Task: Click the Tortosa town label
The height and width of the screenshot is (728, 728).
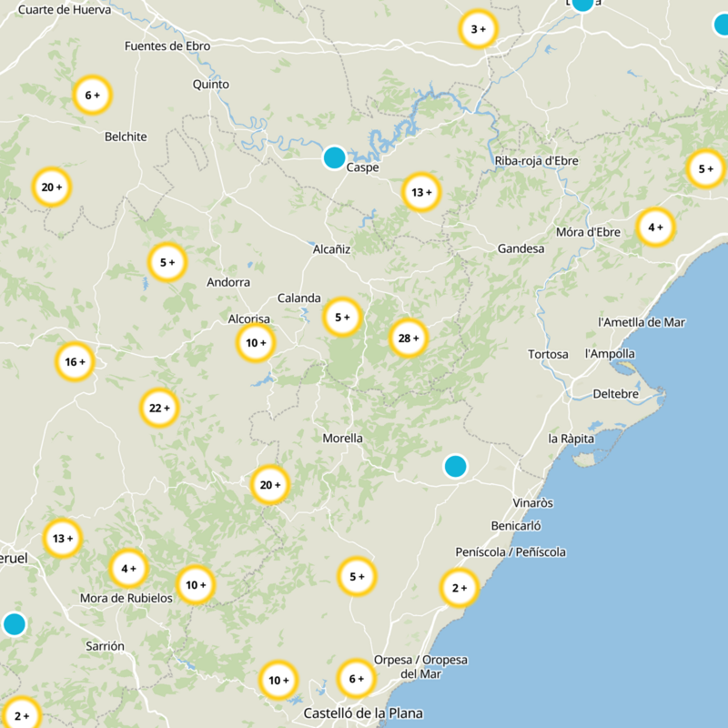Action: tap(548, 354)
